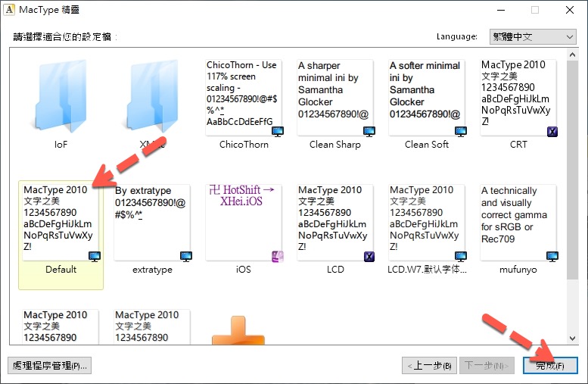Click the profile list scrollbar down arrow
Screen dimensions: 588x384
point(572,339)
